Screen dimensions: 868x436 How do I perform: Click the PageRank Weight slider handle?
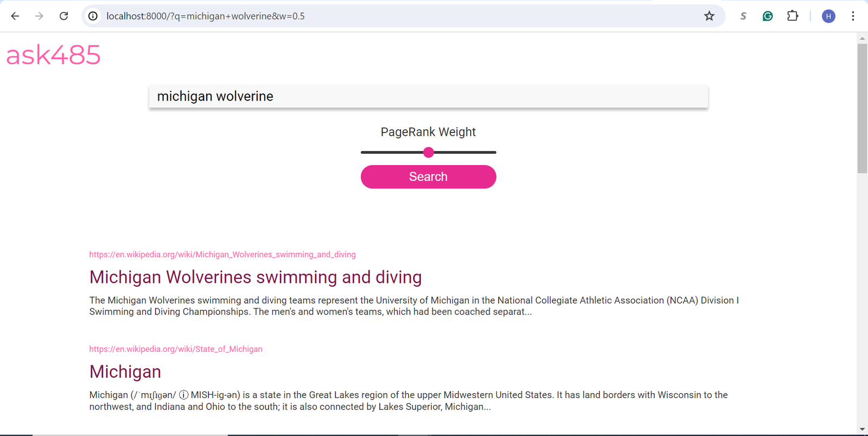tap(429, 153)
